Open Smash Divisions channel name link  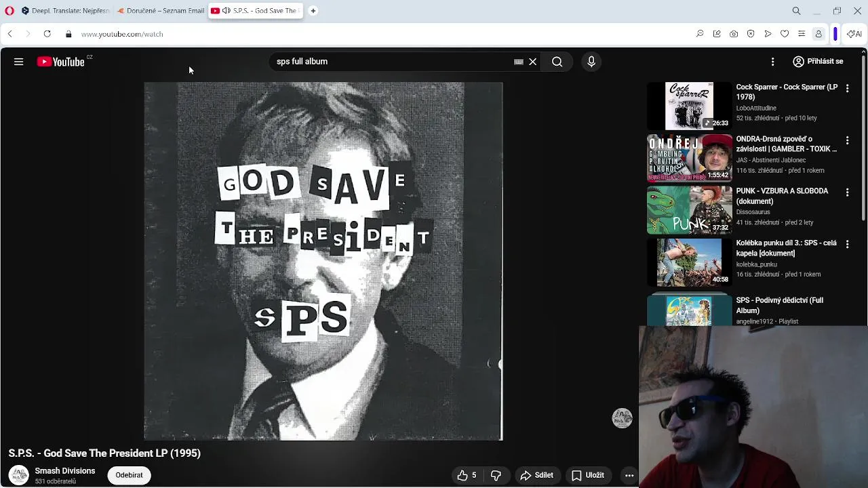tap(65, 470)
